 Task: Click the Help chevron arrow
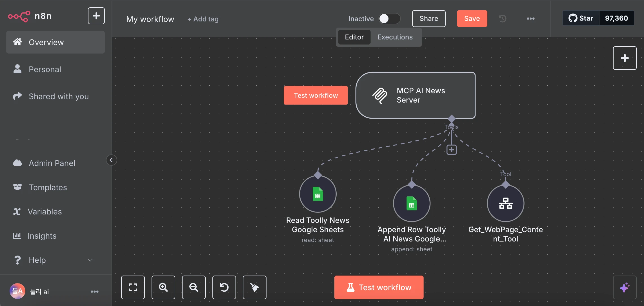click(90, 260)
